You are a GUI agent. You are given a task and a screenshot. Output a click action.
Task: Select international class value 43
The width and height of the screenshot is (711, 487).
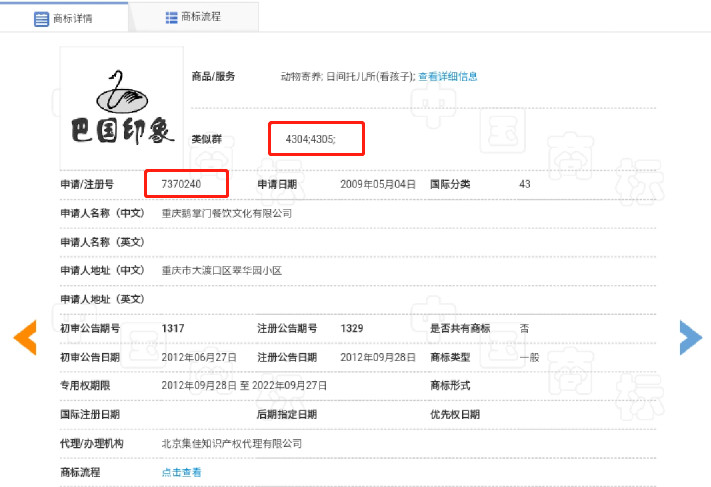(525, 184)
